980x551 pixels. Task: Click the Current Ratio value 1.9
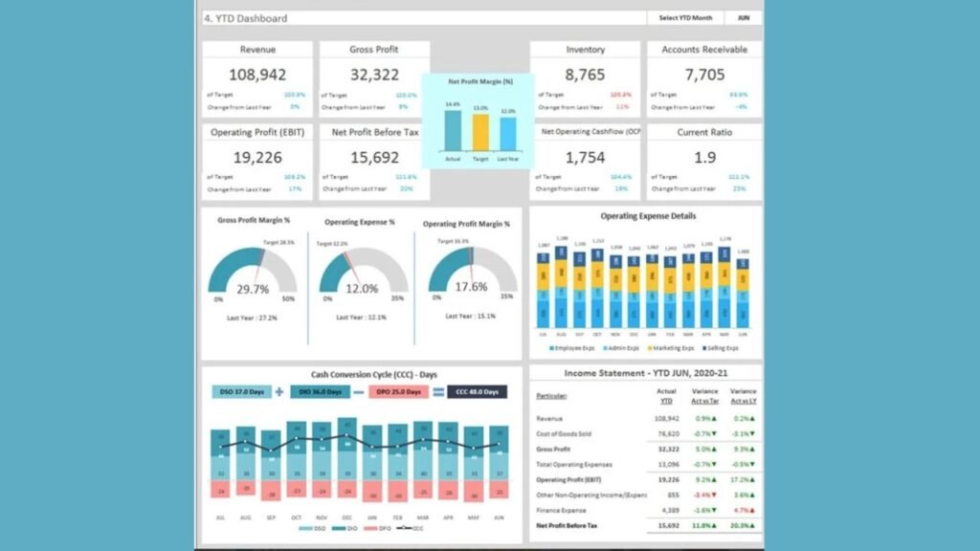(x=704, y=158)
